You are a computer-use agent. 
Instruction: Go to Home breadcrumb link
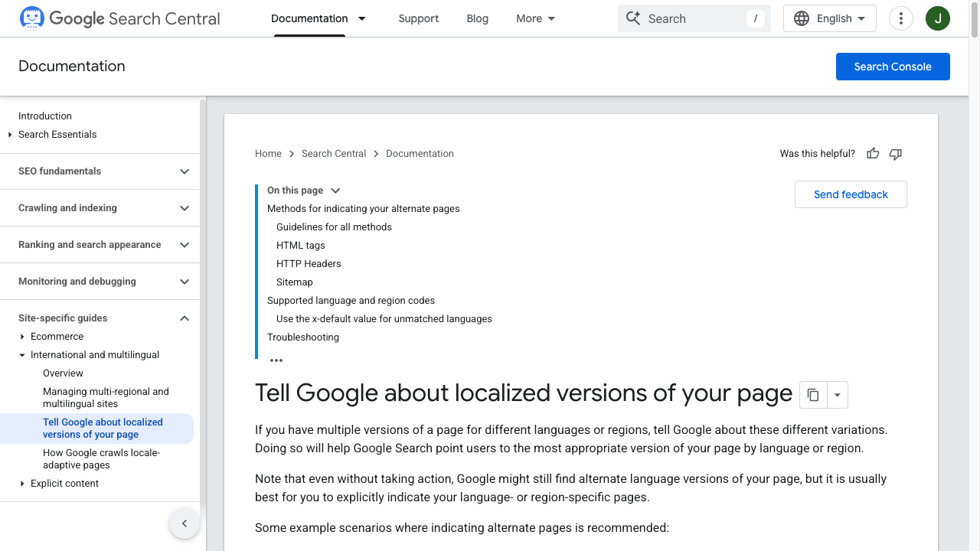pos(268,154)
